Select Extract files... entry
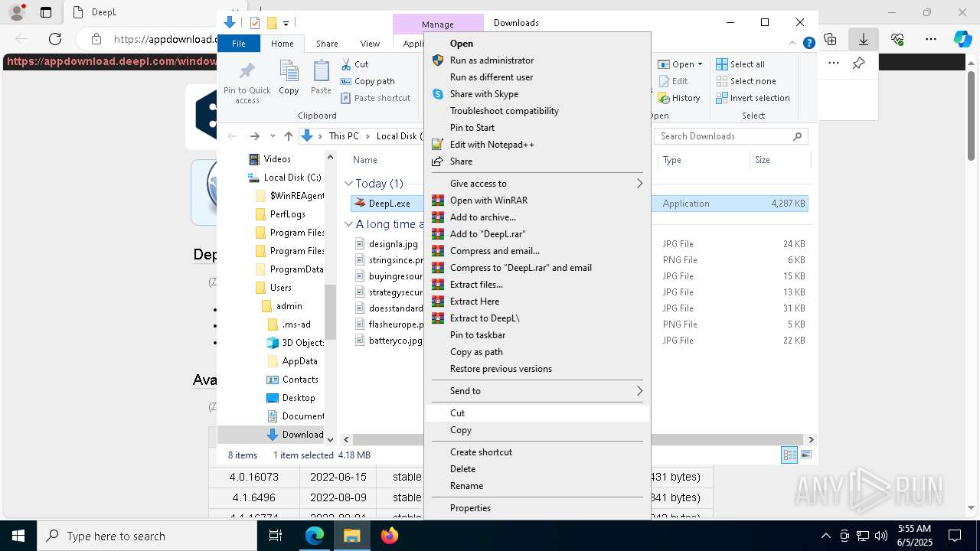The image size is (980, 551). (476, 285)
